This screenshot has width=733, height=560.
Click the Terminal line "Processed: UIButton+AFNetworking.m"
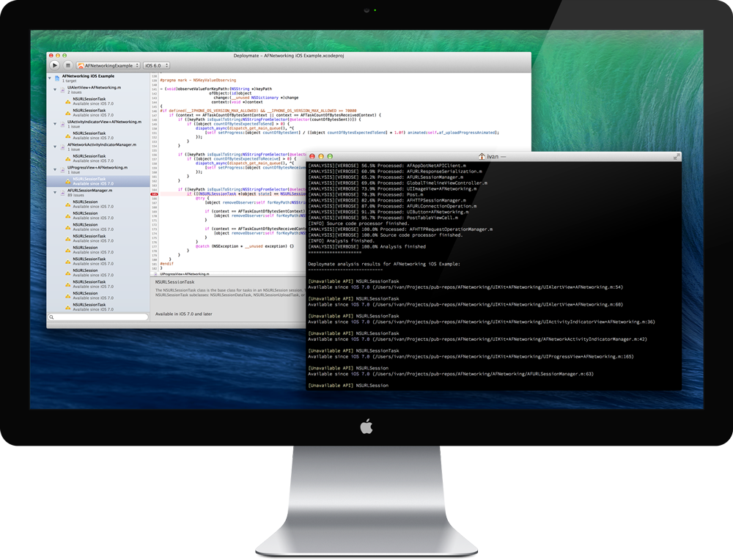[388, 212]
